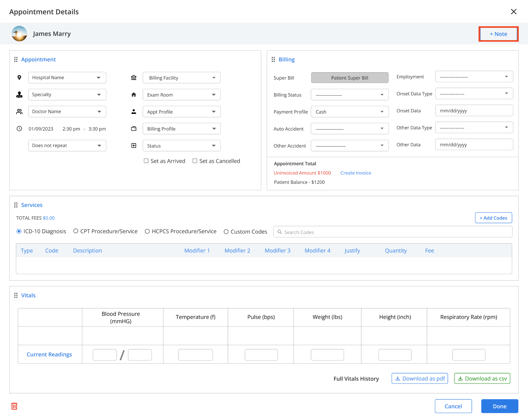
Task: Click the home icon beside Exam Room
Action: click(x=134, y=95)
